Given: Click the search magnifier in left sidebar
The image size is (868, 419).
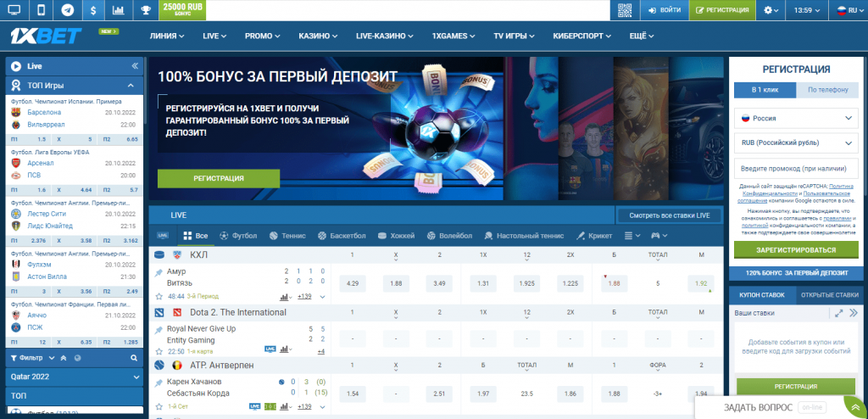Looking at the screenshot, I should tap(134, 357).
